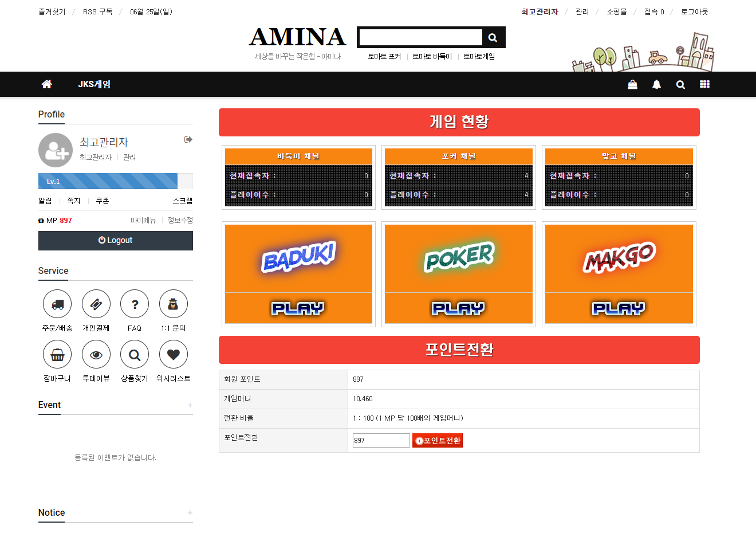This screenshot has height=537, width=756.
Task: Open the JKS게임 menu item
Action: tap(94, 84)
